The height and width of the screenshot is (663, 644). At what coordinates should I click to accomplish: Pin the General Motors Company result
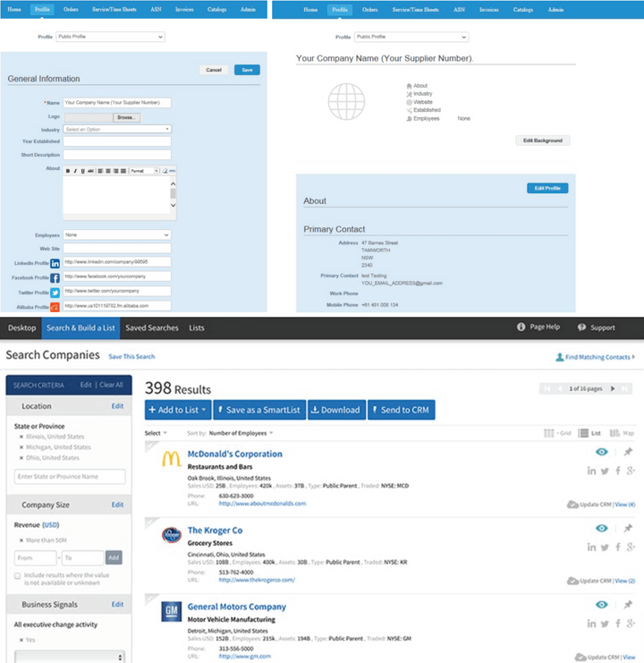coord(628,604)
